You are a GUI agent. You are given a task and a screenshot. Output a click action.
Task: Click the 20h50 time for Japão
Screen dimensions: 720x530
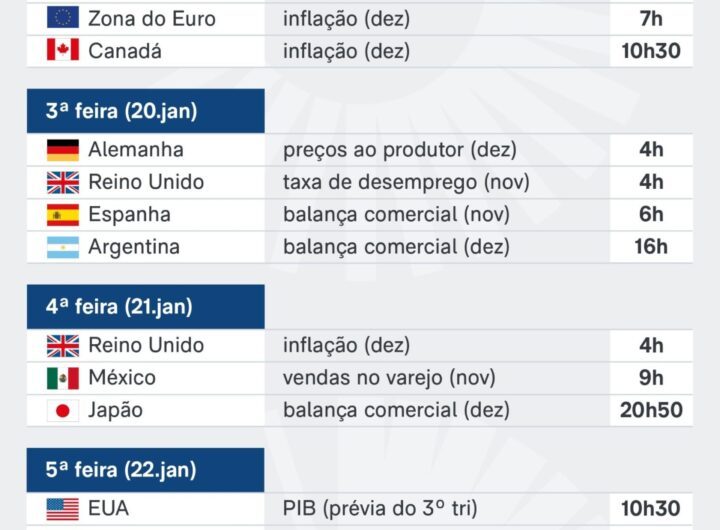coord(651,410)
